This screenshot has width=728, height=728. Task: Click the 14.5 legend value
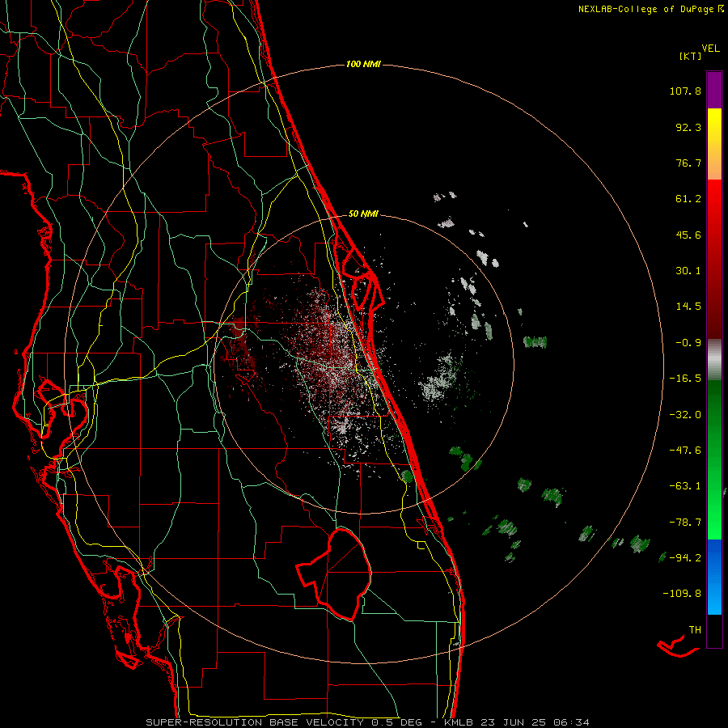point(688,307)
